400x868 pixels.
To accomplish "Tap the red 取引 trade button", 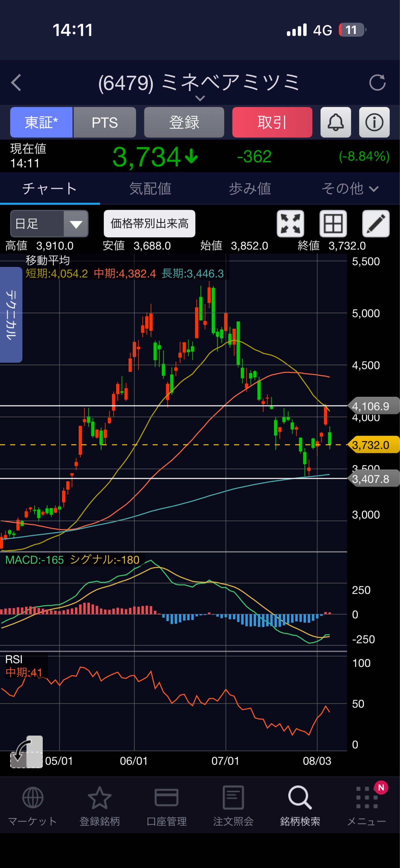I will (272, 122).
